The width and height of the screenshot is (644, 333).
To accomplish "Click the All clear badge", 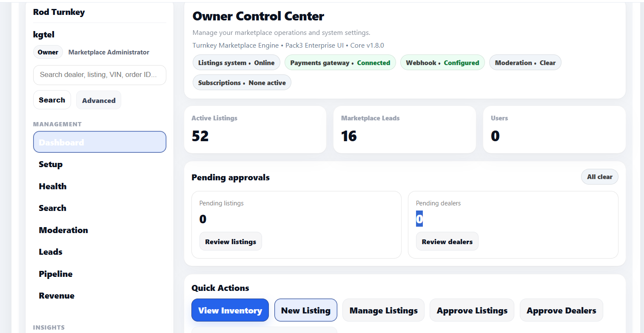I will point(599,176).
